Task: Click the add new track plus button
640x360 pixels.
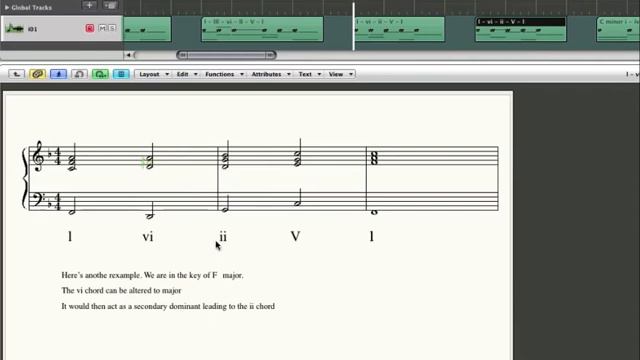Action: pos(89,5)
